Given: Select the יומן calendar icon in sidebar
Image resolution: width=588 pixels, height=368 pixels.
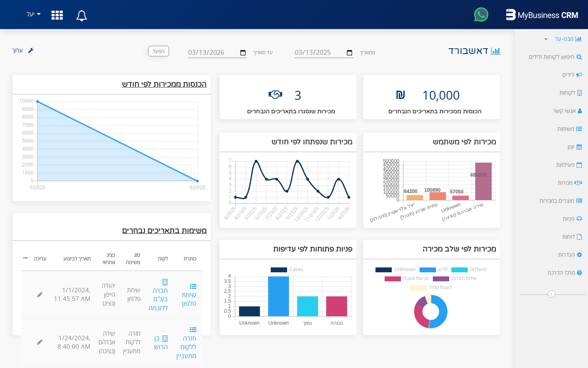Looking at the screenshot, I should click(579, 147).
